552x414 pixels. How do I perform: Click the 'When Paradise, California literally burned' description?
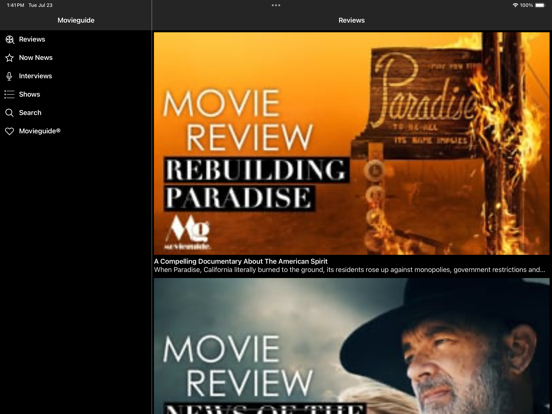click(x=349, y=270)
